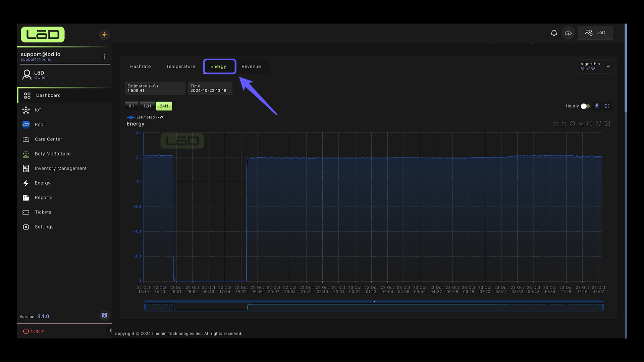Go to Dashboard in the sidebar
This screenshot has width=644, height=362.
coord(64,96)
